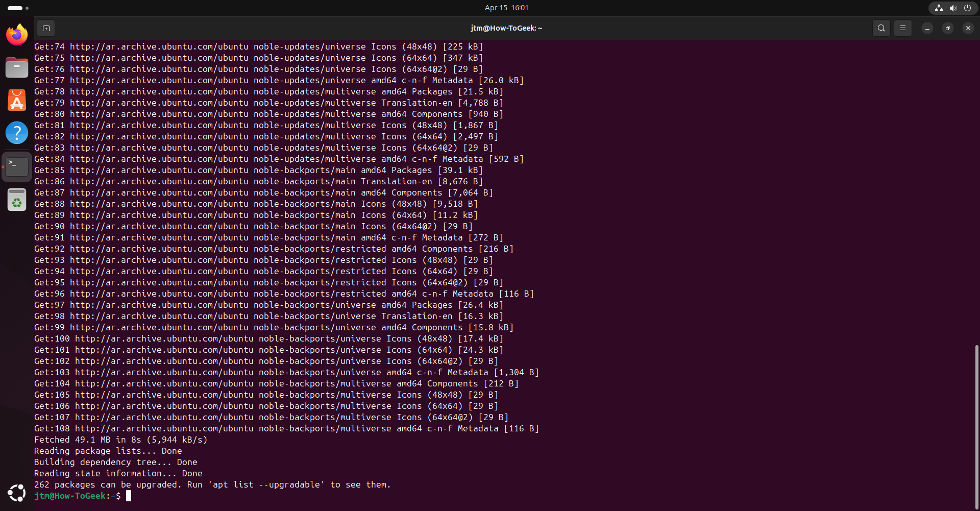The height and width of the screenshot is (511, 980).
Task: Click the volume icon in the top bar
Action: 953,8
